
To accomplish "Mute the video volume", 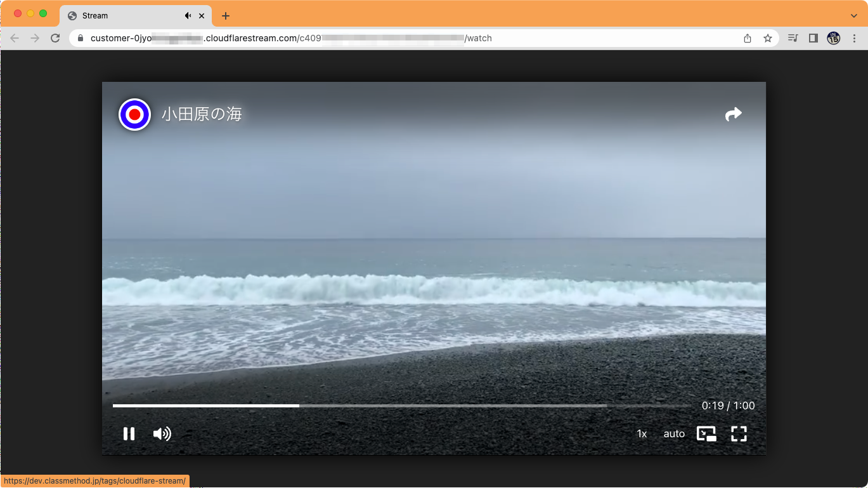I will 162,433.
